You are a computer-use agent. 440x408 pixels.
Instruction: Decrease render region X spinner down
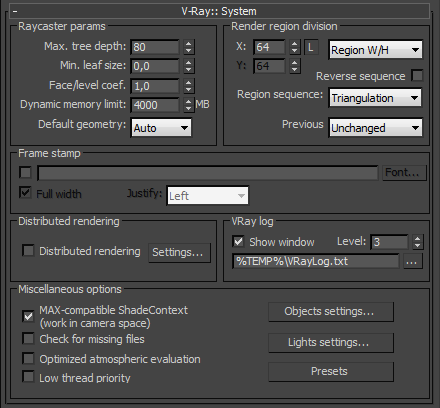point(294,50)
